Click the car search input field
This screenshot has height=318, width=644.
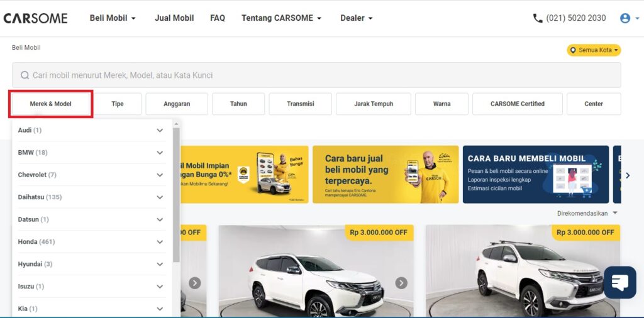316,75
